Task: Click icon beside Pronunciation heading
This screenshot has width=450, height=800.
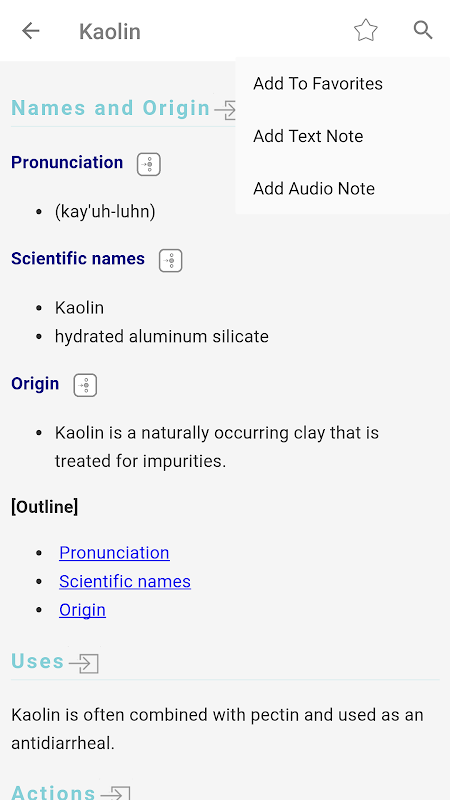Action: (x=148, y=164)
